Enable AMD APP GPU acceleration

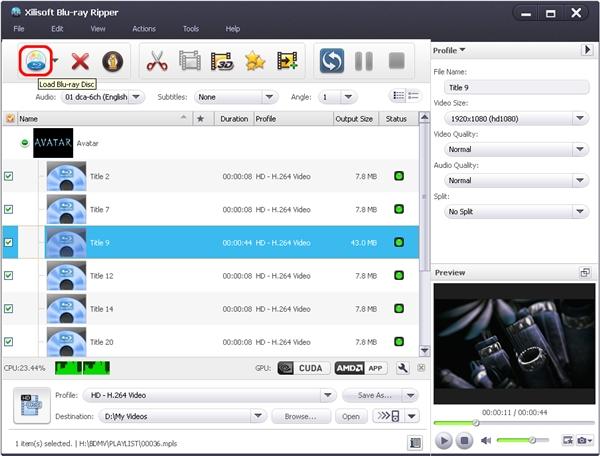pyautogui.click(x=361, y=368)
